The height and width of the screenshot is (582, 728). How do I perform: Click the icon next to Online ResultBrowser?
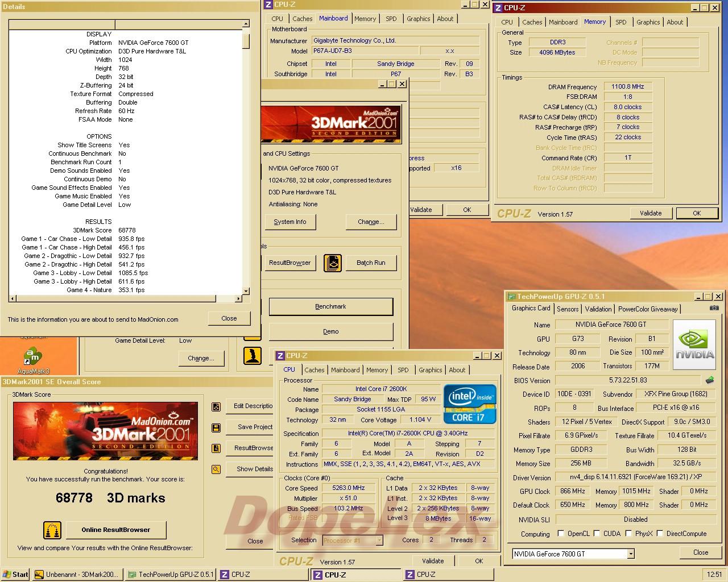(x=52, y=530)
